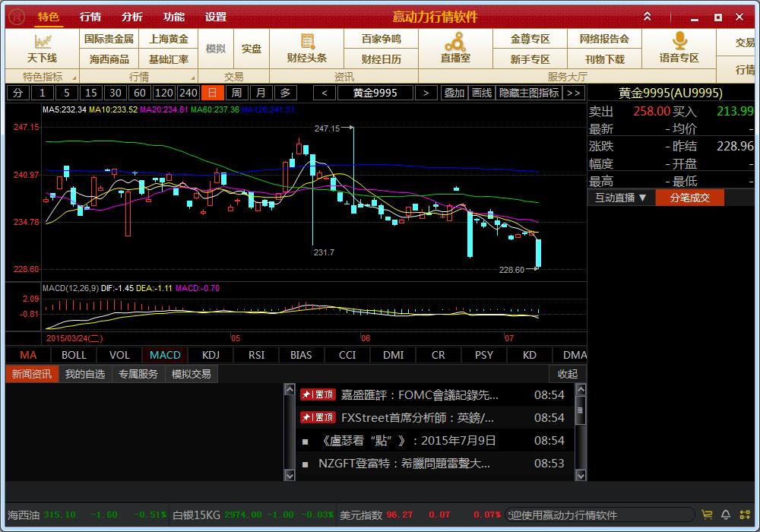Open shopping cart icon in status bar
Viewport: 760px width, 532px height.
(x=707, y=515)
